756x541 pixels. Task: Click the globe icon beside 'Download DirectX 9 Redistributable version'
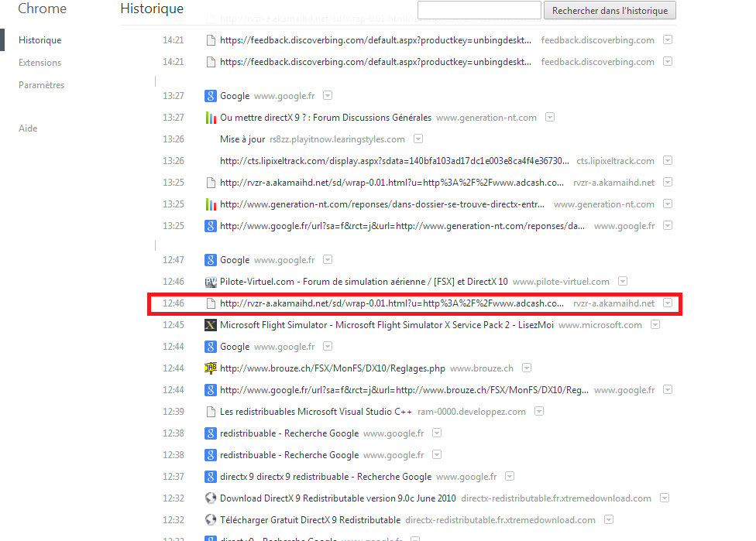[x=210, y=498]
